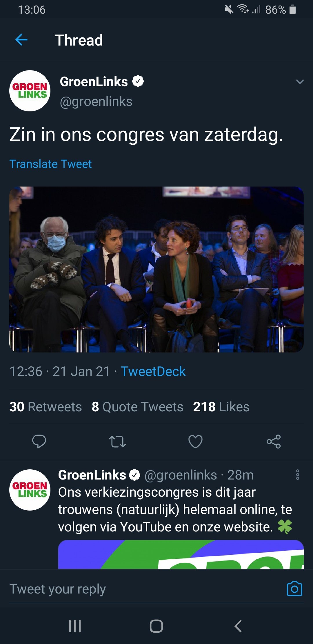Image resolution: width=313 pixels, height=644 pixels.
Task: Tap the share icon below tweet
Action: tap(274, 442)
